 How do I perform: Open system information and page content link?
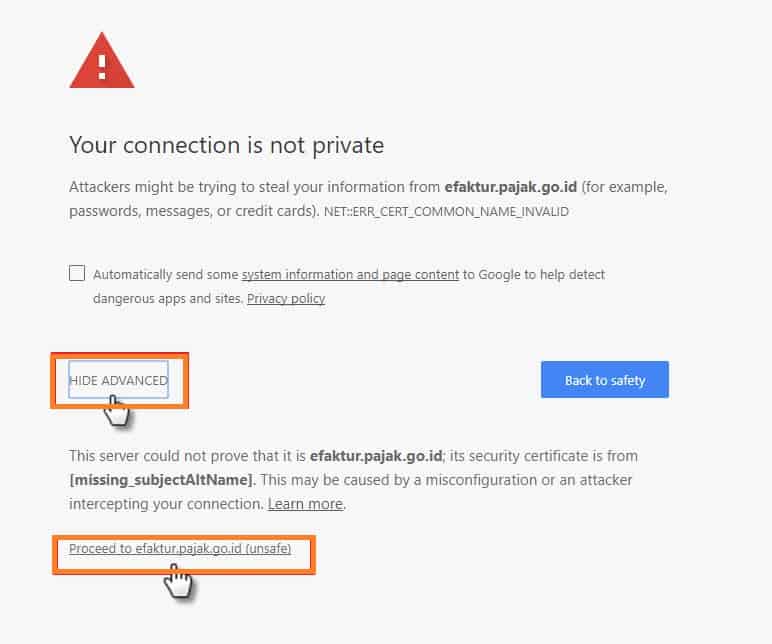pyautogui.click(x=350, y=275)
